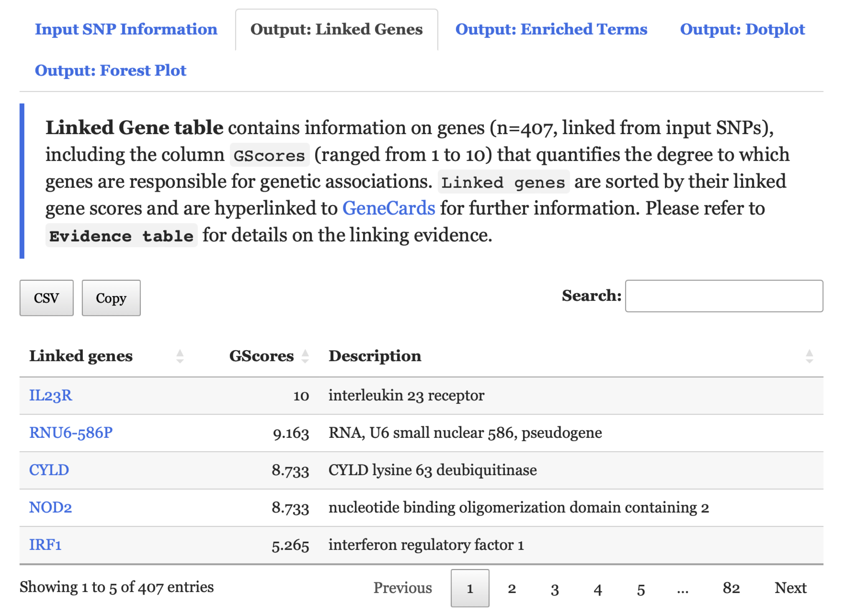Jump to last page 82

[731, 588]
